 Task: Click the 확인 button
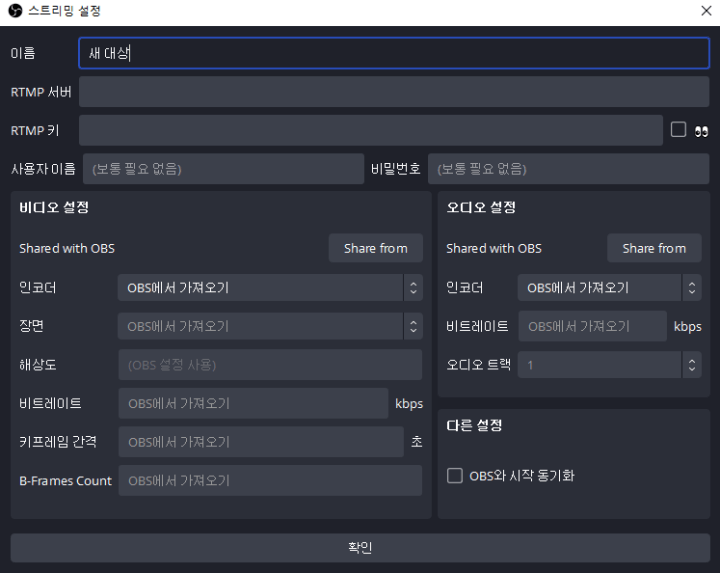coord(360,547)
